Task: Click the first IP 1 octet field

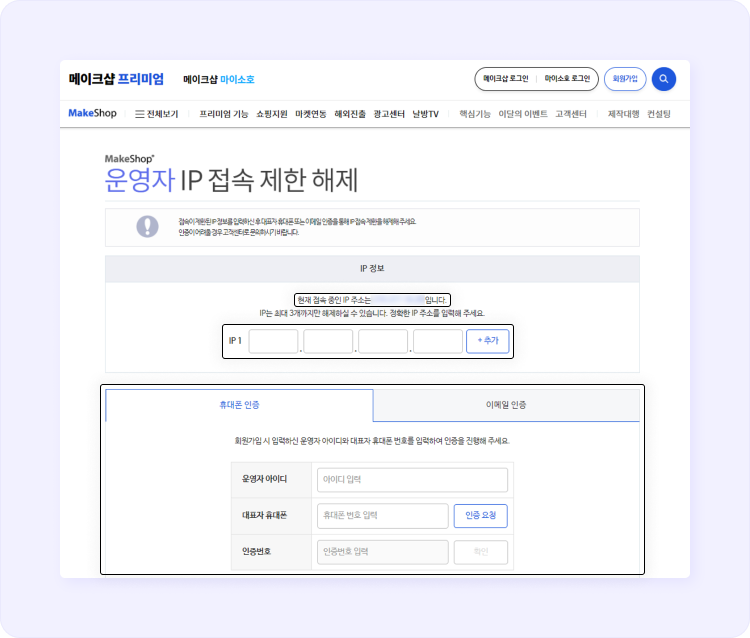Action: 273,341
